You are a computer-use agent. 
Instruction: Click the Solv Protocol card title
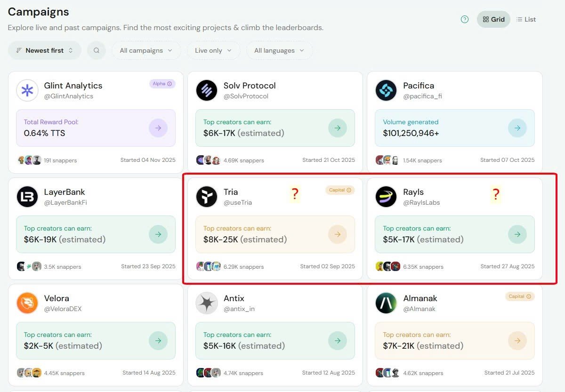click(250, 86)
